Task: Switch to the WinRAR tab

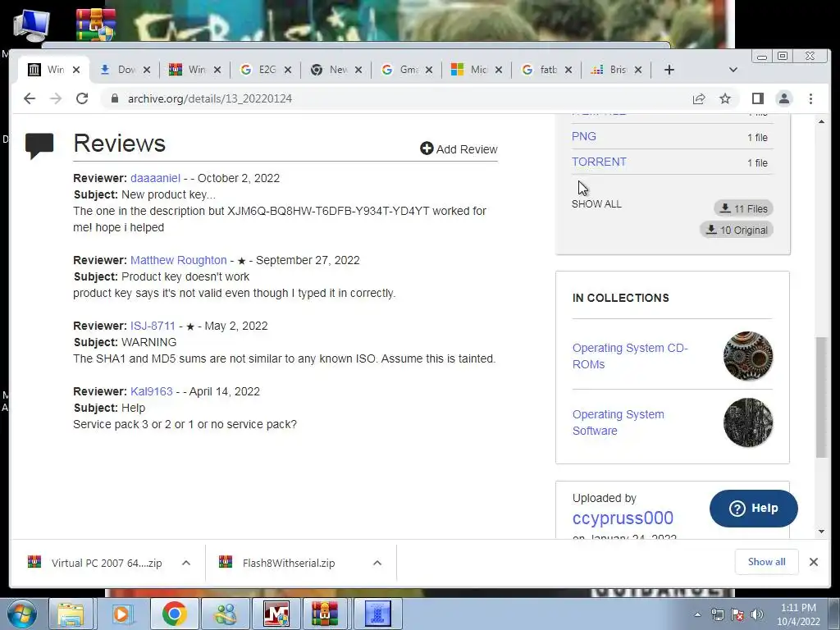Action: pyautogui.click(x=189, y=70)
